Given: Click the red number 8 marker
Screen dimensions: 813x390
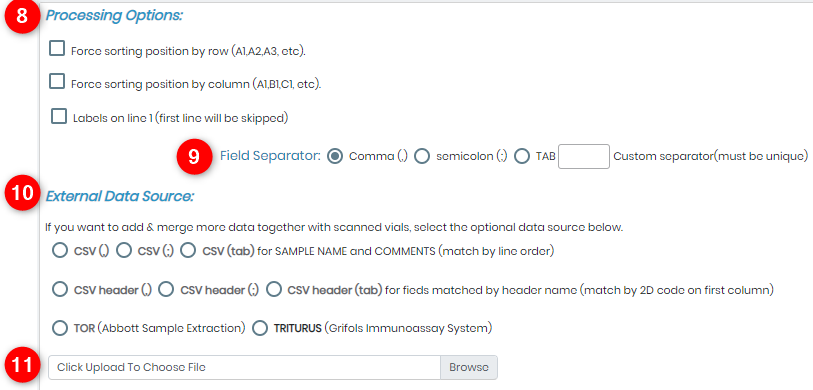Looking at the screenshot, I should point(22,17).
